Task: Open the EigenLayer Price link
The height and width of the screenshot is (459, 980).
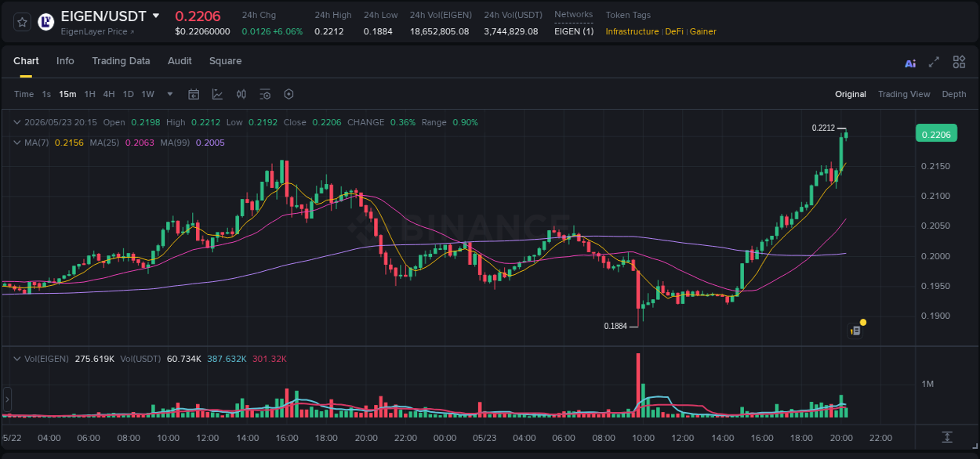Action: (97, 31)
